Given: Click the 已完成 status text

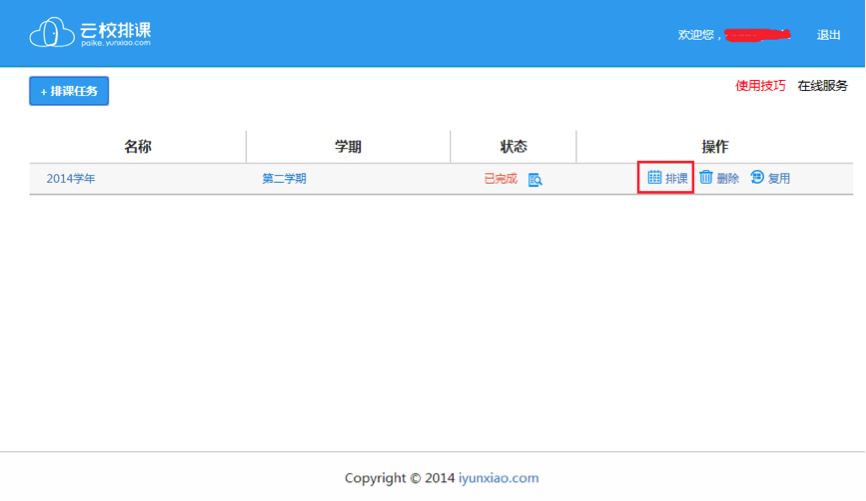Looking at the screenshot, I should click(500, 178).
